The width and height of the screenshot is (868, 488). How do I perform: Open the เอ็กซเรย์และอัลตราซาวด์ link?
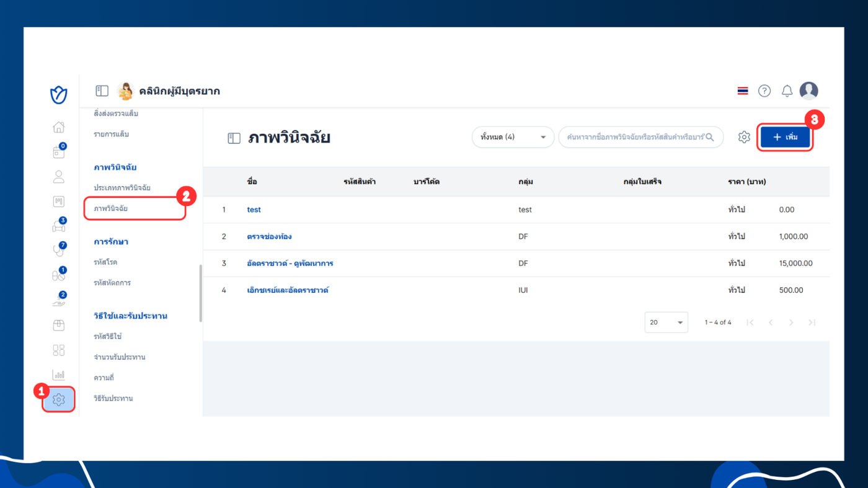(288, 290)
